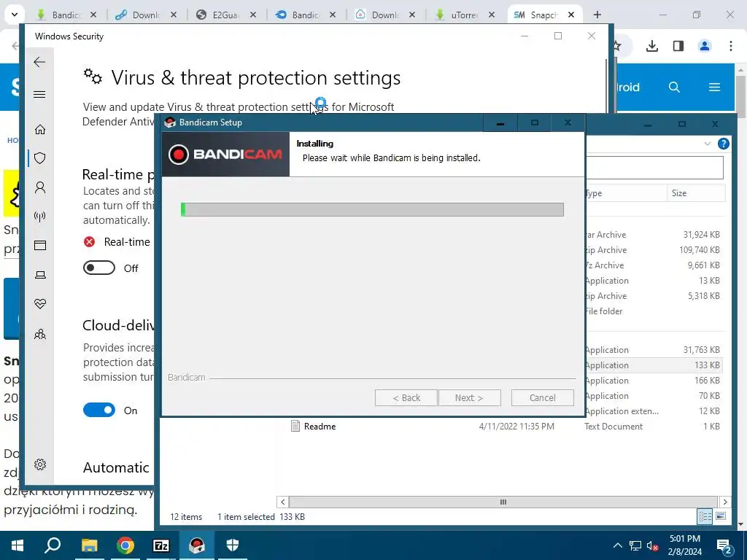Open Chrome profile avatar
Image resolution: width=747 pixels, height=560 pixels.
[x=705, y=46]
